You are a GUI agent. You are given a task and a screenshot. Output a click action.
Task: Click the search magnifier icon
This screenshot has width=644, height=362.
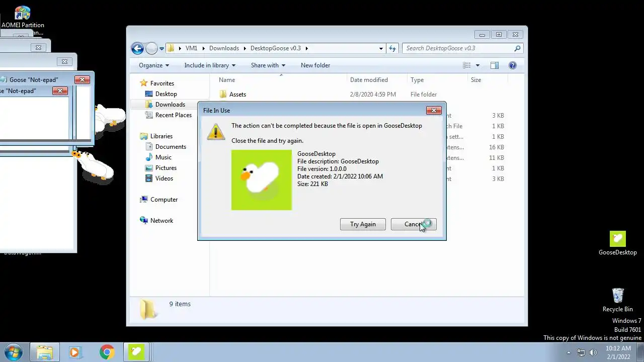[517, 48]
